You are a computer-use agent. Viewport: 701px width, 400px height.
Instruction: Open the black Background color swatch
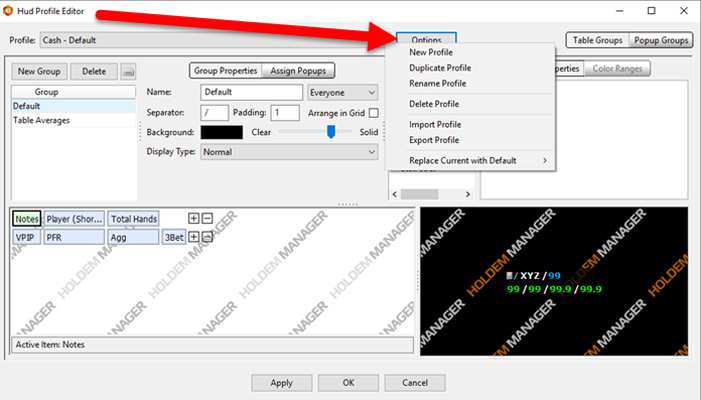(x=222, y=132)
